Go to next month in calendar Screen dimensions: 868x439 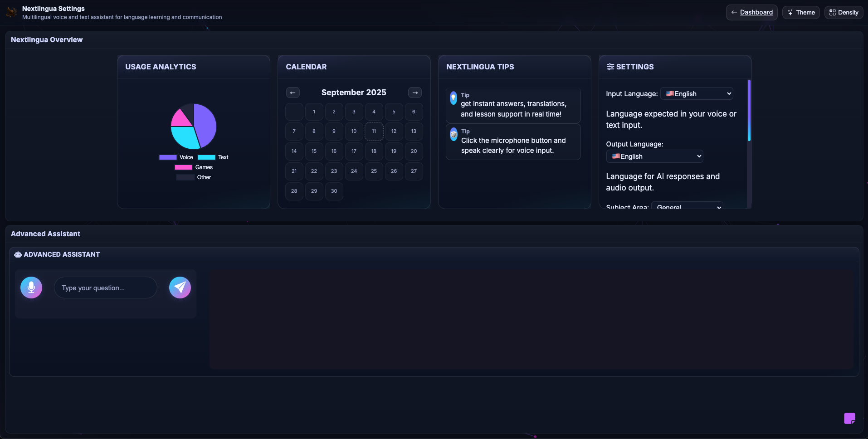pyautogui.click(x=415, y=93)
